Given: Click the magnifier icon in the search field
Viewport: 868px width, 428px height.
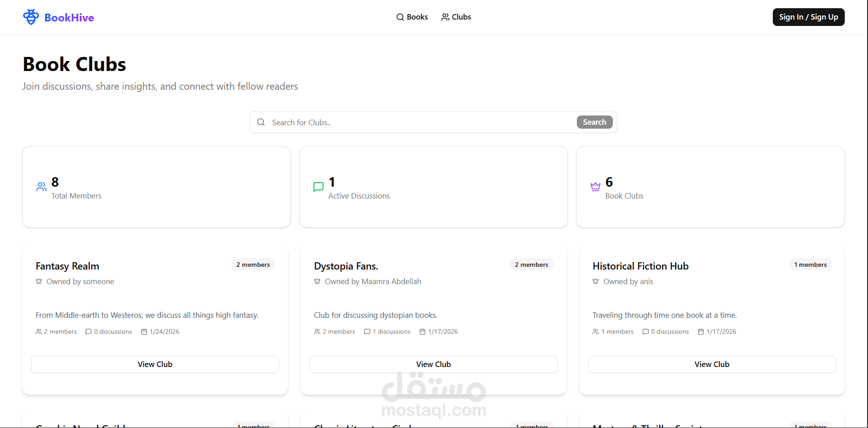Looking at the screenshot, I should point(261,122).
